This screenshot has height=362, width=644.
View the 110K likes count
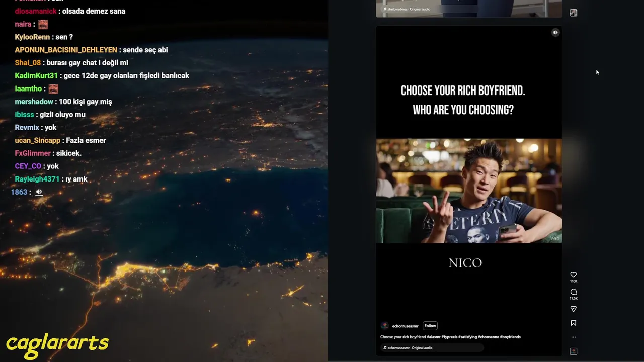click(573, 281)
